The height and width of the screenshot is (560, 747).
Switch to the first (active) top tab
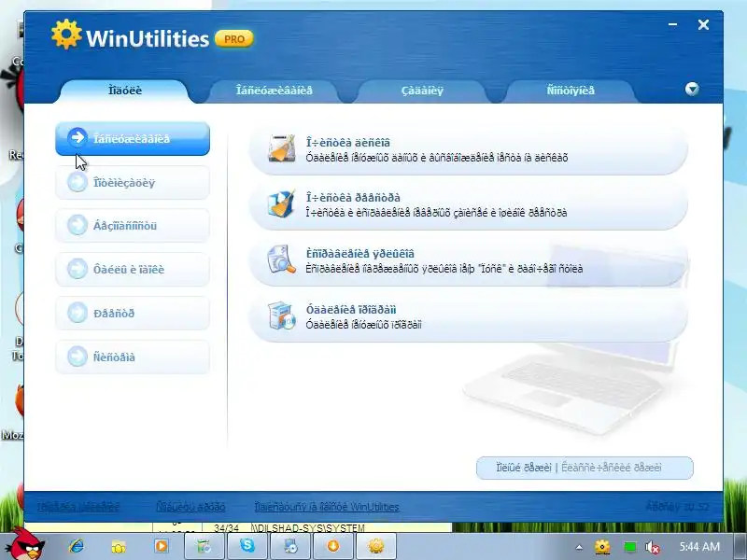point(125,91)
